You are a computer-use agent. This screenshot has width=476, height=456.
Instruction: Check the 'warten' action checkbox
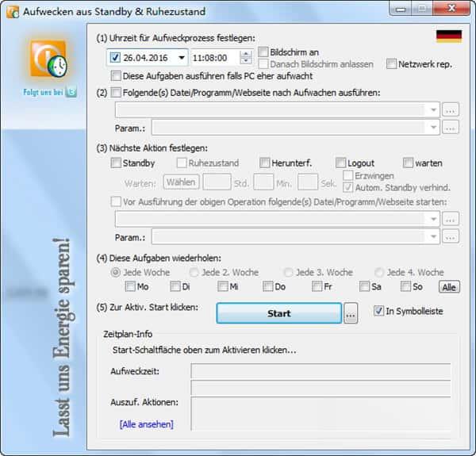pos(408,163)
